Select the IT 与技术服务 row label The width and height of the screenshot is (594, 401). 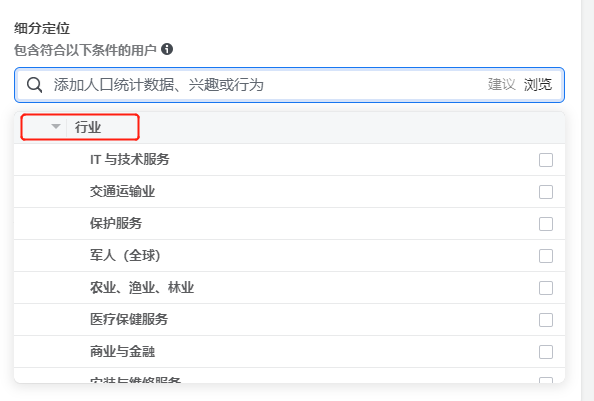point(130,159)
